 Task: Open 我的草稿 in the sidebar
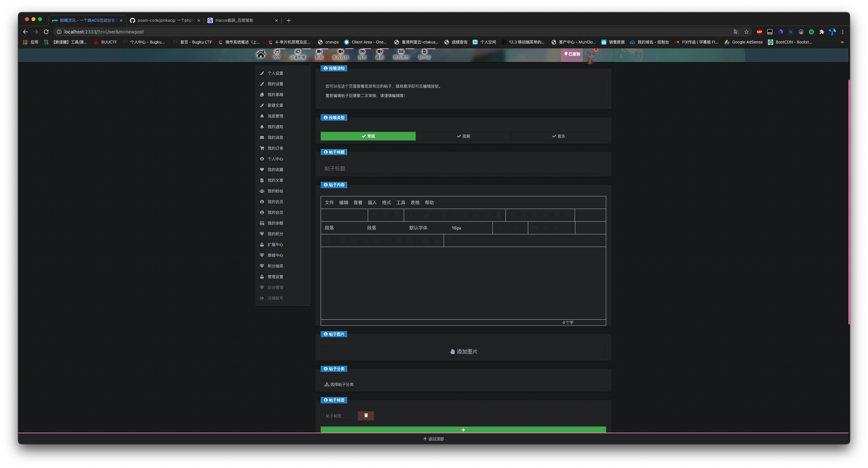[x=275, y=95]
